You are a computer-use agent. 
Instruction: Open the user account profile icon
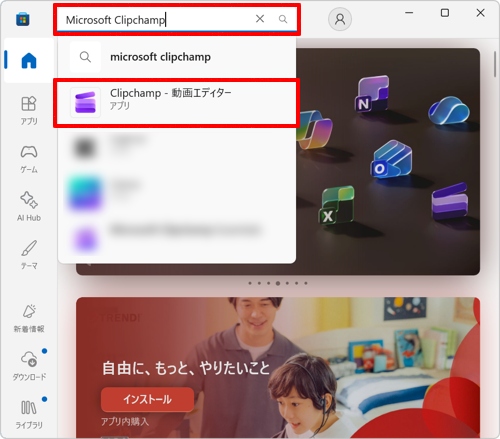tap(340, 19)
